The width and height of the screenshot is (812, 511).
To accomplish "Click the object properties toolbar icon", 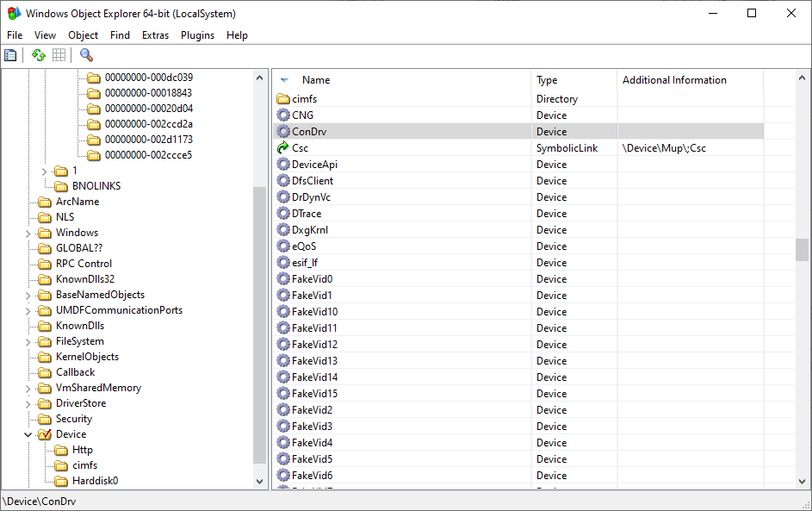I will tap(10, 55).
